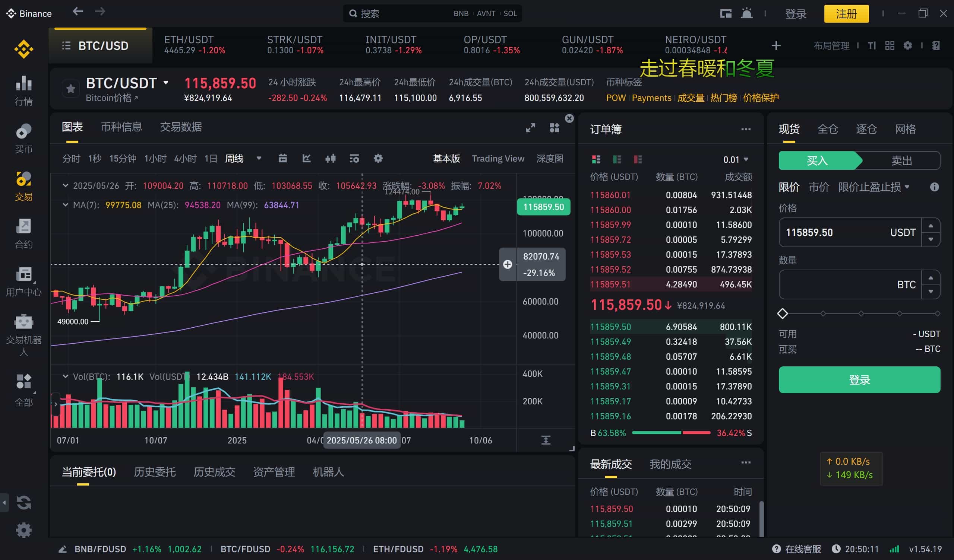Expand the chart to fullscreen

point(530,128)
